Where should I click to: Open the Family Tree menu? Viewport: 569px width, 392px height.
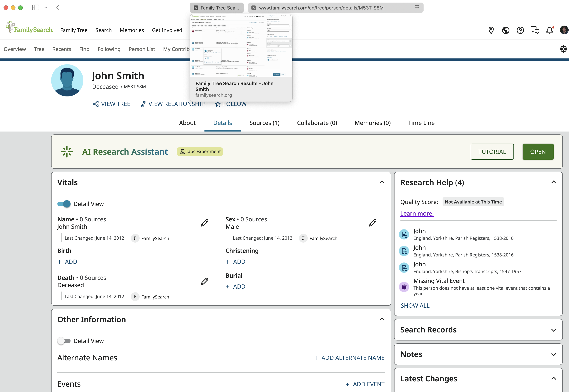coord(74,30)
